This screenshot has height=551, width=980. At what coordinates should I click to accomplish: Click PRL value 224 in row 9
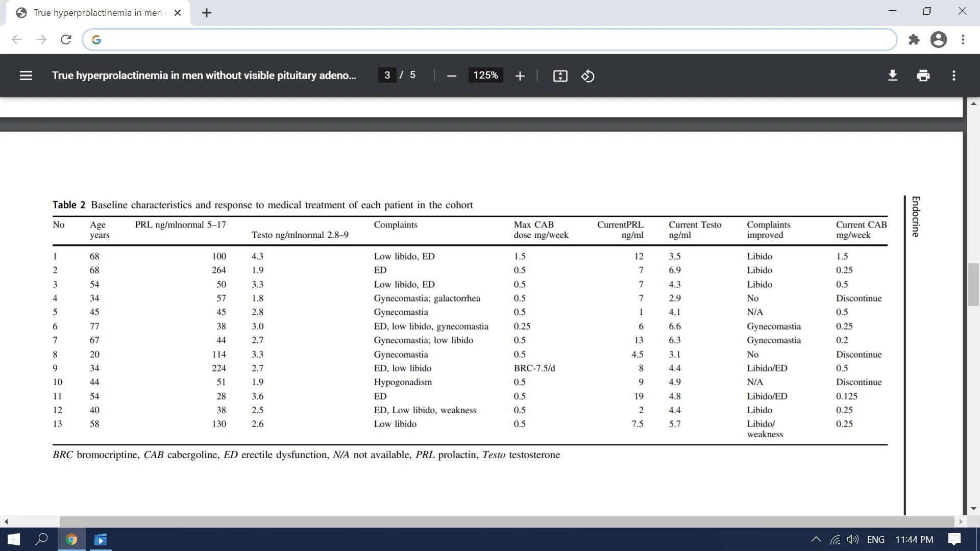[x=219, y=368]
